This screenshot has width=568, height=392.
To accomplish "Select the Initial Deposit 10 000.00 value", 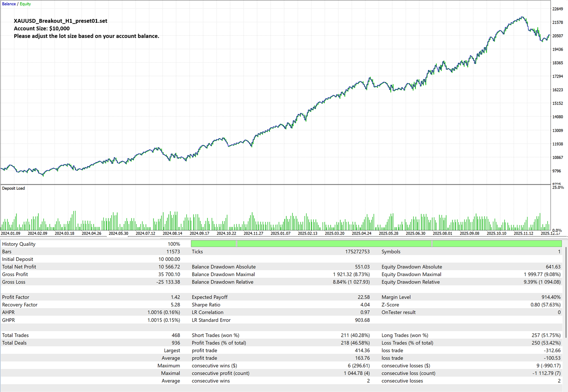I will [169, 259].
